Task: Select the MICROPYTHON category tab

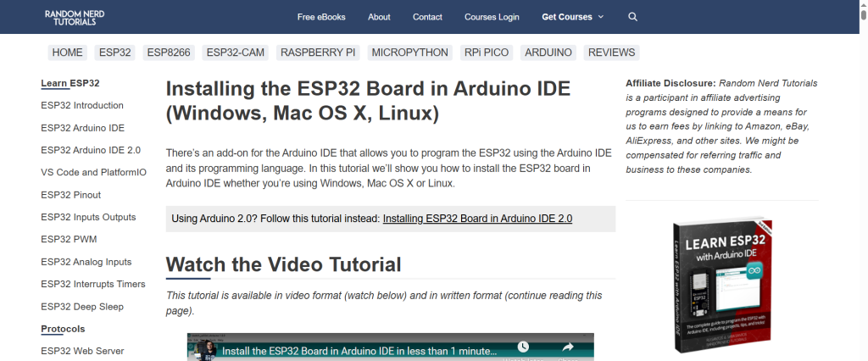Action: tap(409, 53)
